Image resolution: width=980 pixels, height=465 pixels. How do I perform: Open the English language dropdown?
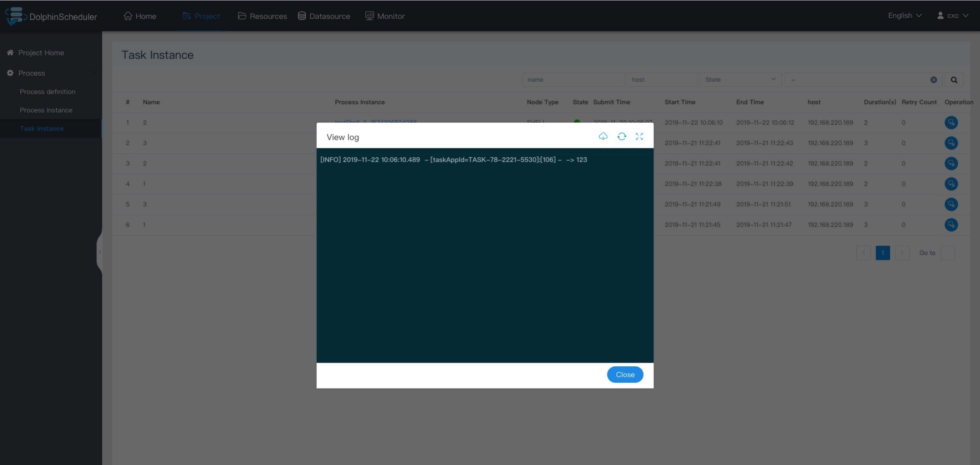click(x=904, y=16)
